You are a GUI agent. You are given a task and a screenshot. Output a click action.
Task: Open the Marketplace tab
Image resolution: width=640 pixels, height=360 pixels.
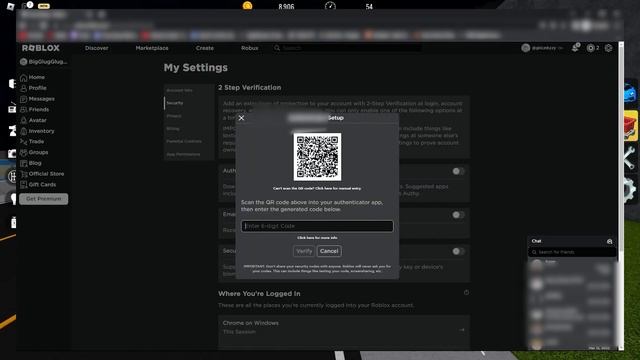click(x=152, y=48)
